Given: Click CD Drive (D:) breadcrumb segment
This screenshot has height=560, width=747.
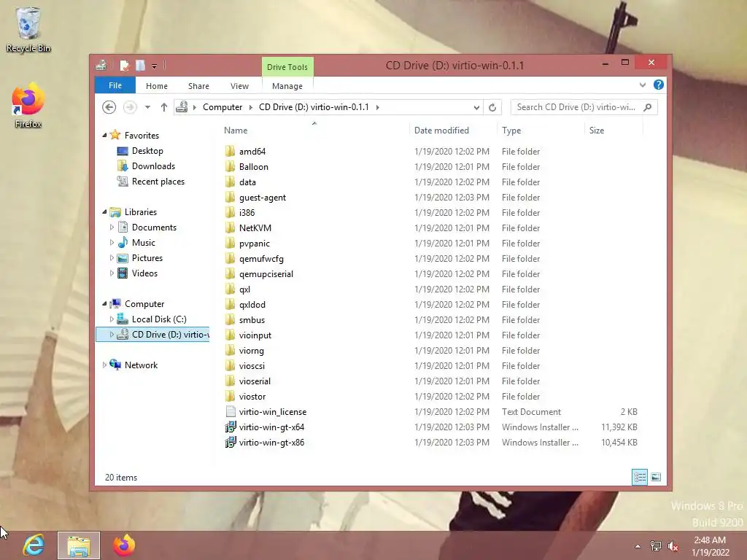Looking at the screenshot, I should (314, 107).
